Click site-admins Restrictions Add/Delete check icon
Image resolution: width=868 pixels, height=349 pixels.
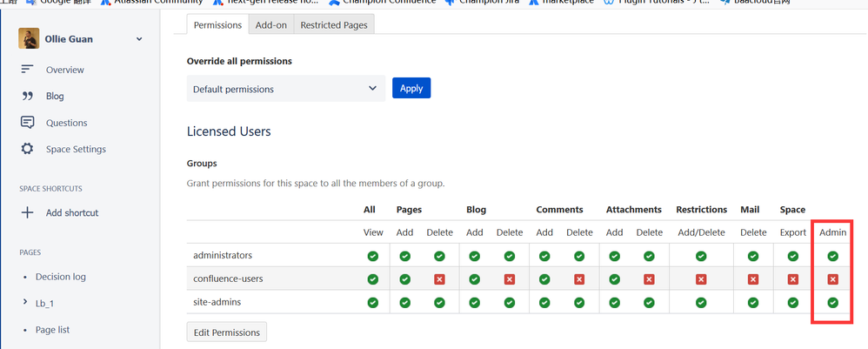701,303
